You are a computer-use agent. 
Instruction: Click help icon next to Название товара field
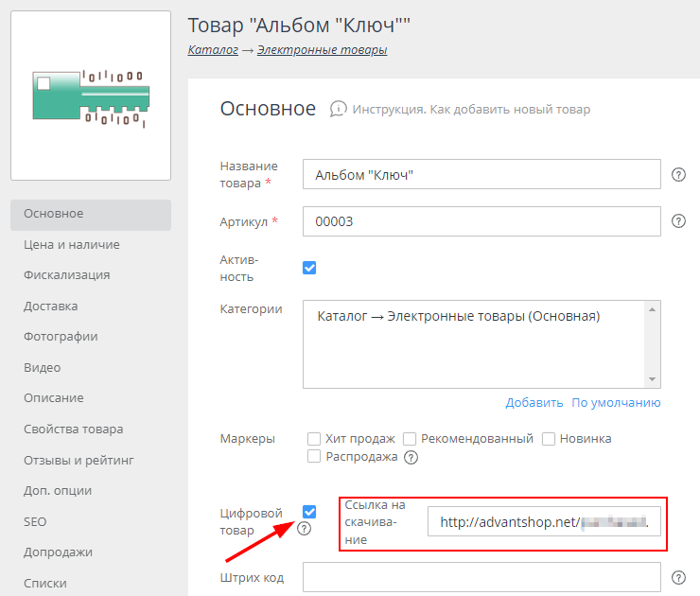coord(678,175)
